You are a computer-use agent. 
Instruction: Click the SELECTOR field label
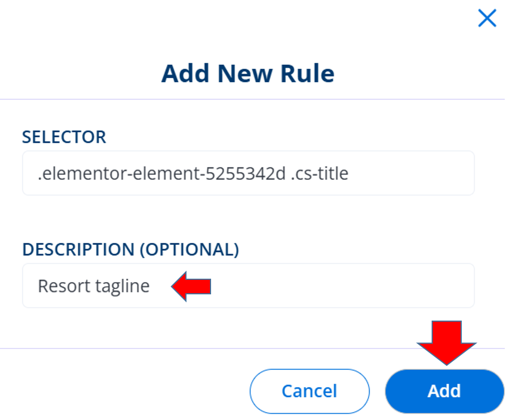pos(64,137)
